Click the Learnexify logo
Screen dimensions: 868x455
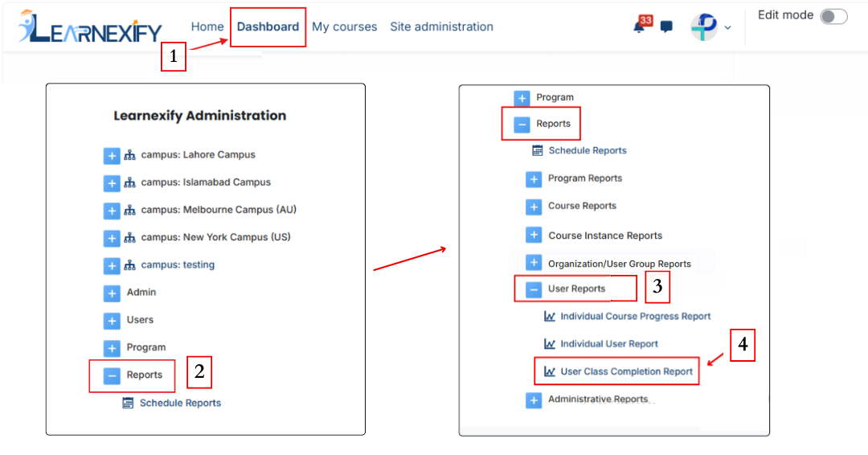coord(90,27)
